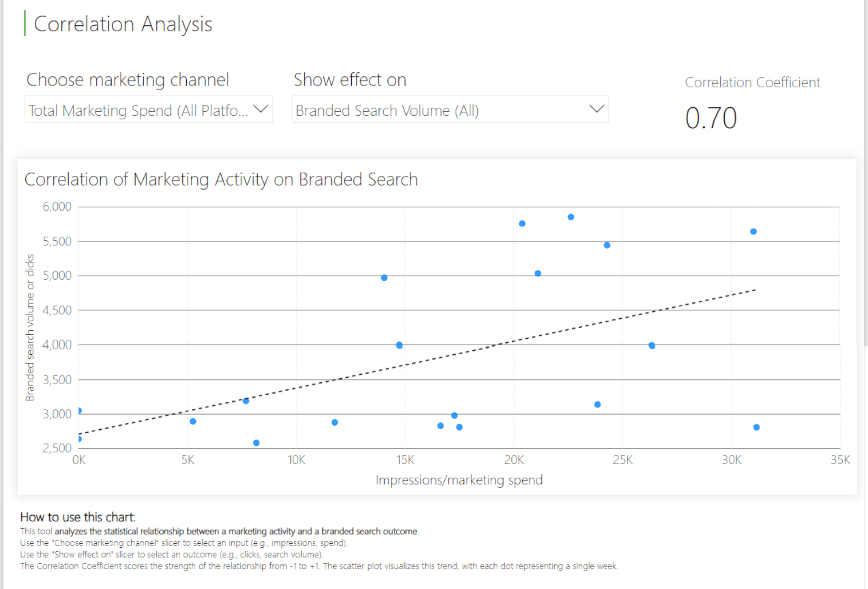Click the Correlation Analysis page heading
Viewport: 868px width, 589px height.
(x=123, y=24)
